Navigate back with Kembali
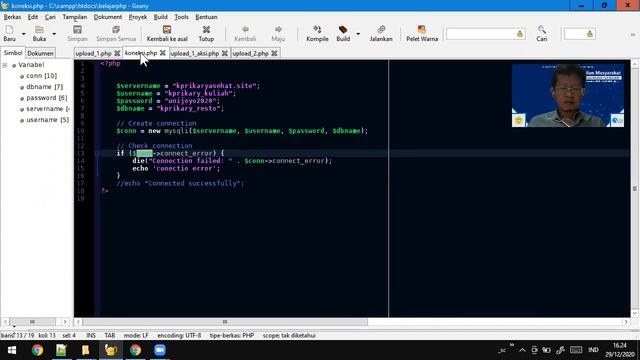This screenshot has width=640, height=360. 245,33
